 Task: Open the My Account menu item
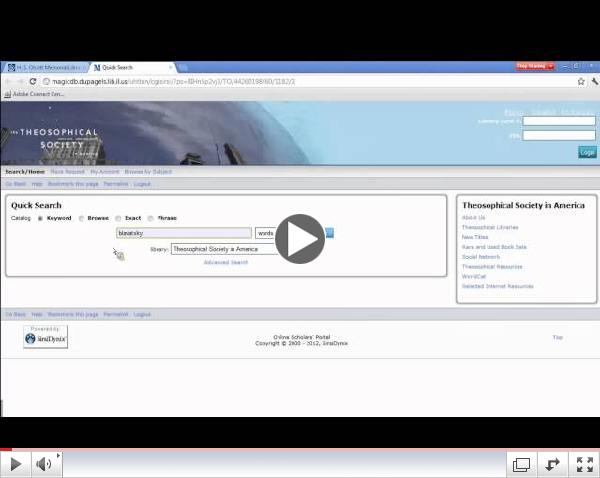pyautogui.click(x=104, y=171)
